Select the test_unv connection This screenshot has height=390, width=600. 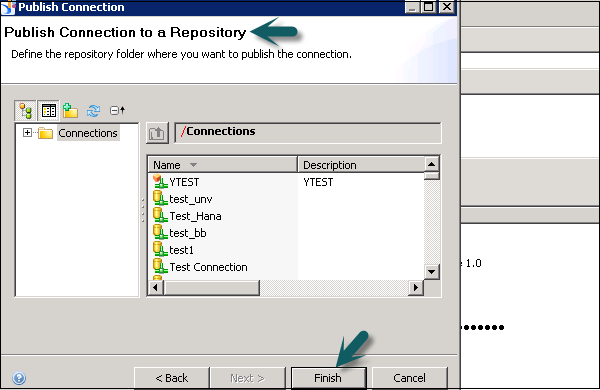coord(191,199)
